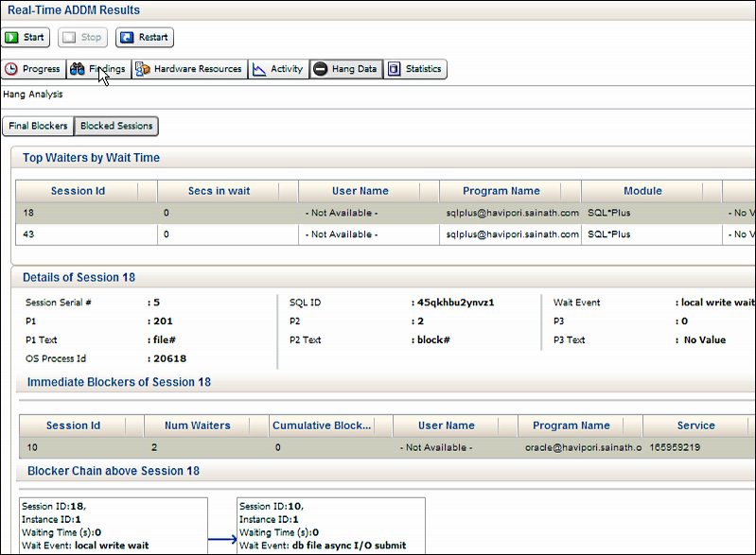
Task: Click Wait Event value local write wait
Action: (x=718, y=303)
